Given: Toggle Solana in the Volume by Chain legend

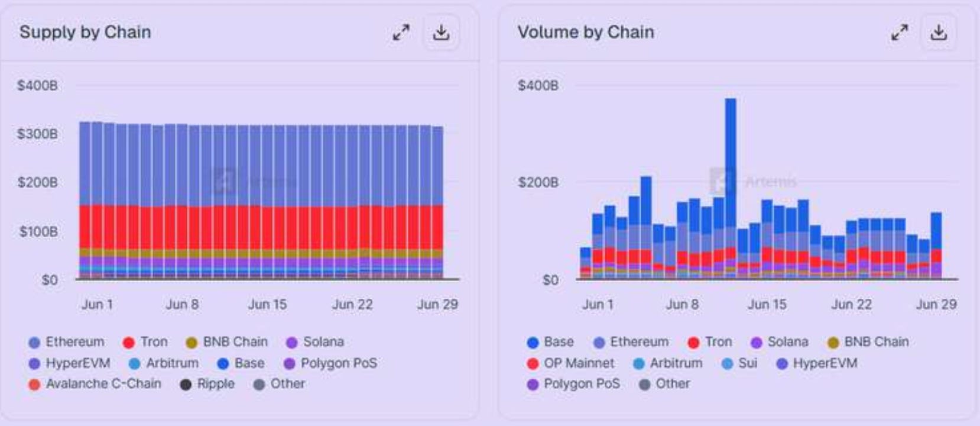Looking at the screenshot, I should (780, 342).
